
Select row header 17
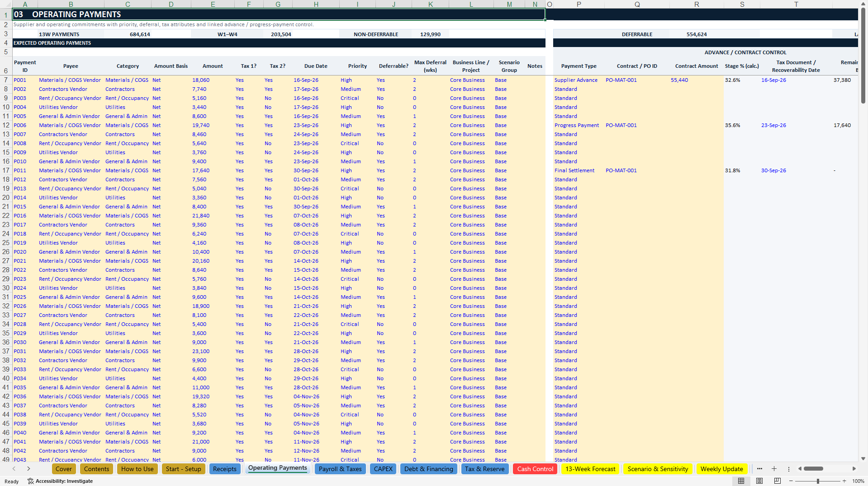pos(6,170)
